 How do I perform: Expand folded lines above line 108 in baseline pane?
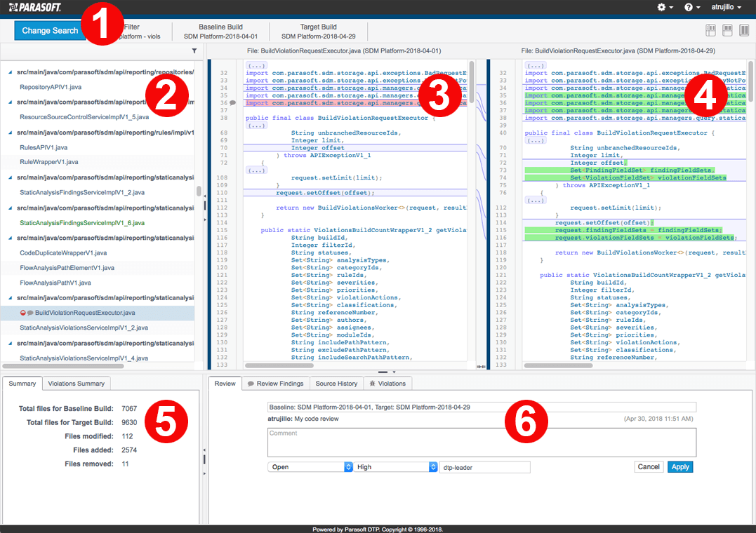click(x=256, y=170)
